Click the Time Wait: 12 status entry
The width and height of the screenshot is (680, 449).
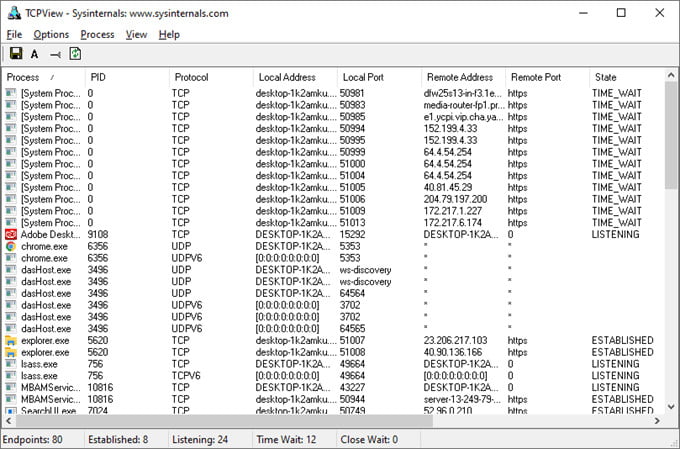[x=286, y=439]
